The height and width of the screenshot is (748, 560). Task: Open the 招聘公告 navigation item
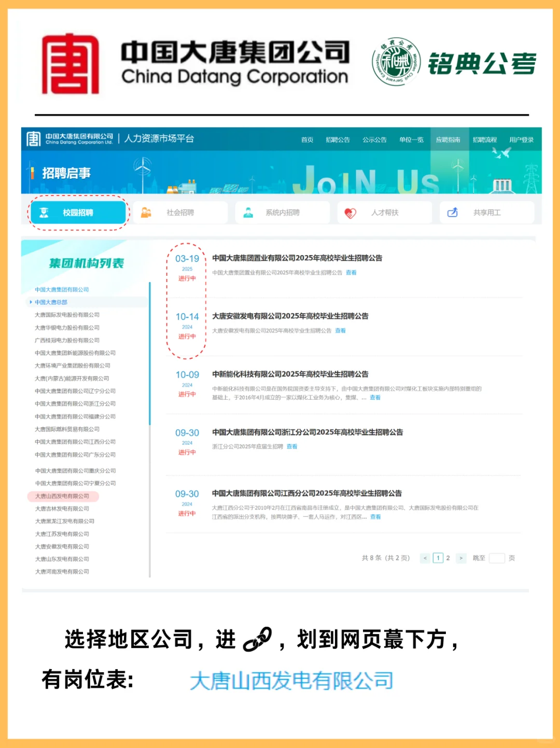[x=338, y=140]
